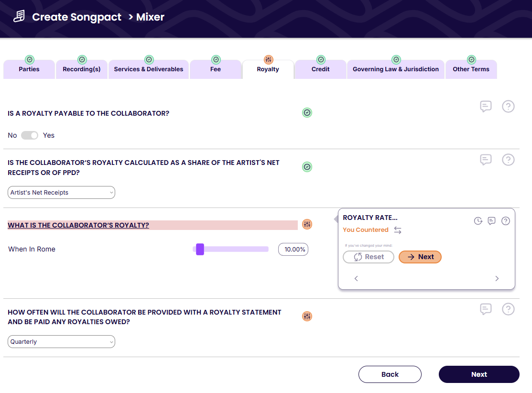
Task: Switch to the Services & Deliverables tab
Action: point(149,69)
